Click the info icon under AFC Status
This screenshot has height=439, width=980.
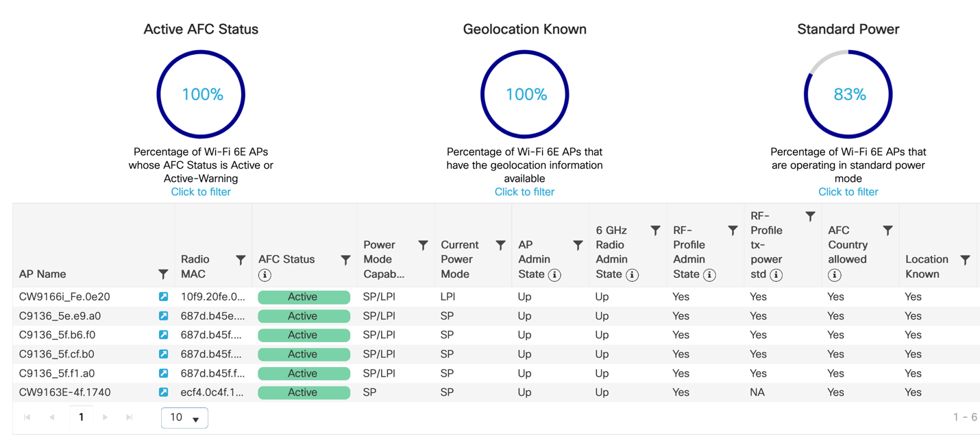coord(265,275)
